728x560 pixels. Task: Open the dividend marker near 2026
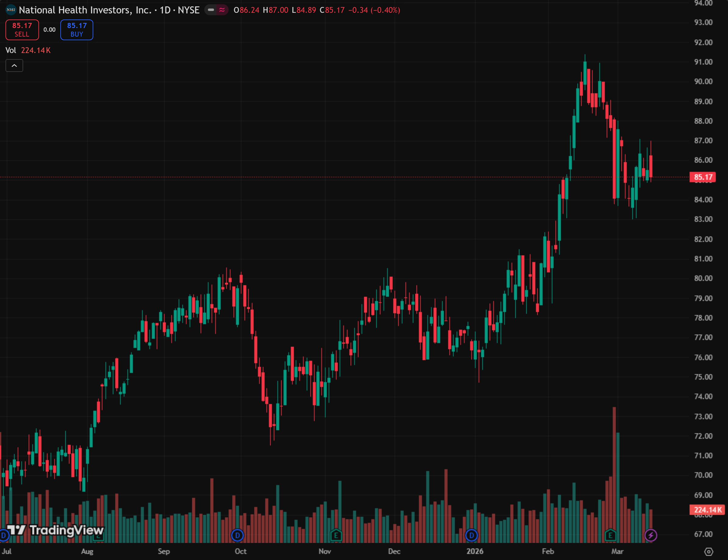[471, 535]
